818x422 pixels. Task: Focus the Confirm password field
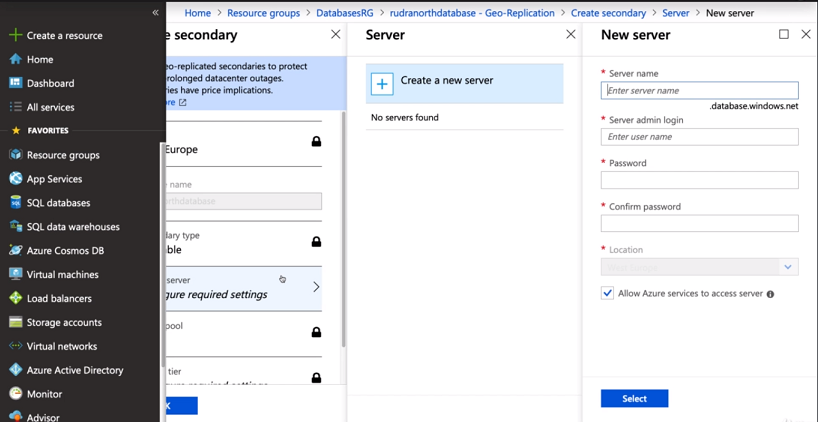point(700,223)
